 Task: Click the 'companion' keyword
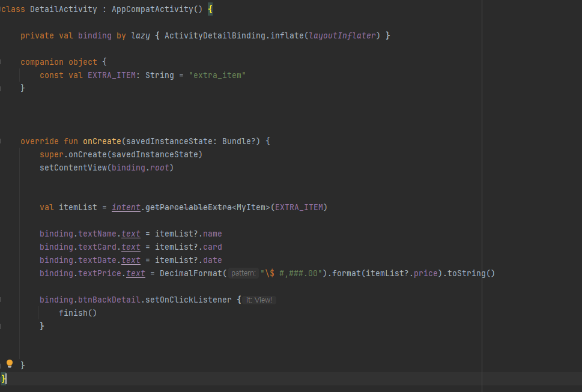(x=42, y=62)
